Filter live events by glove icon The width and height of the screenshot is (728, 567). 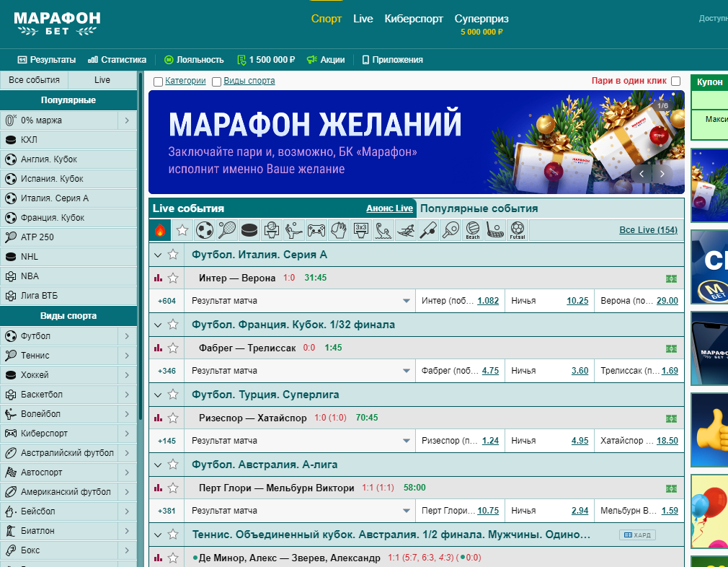339,230
